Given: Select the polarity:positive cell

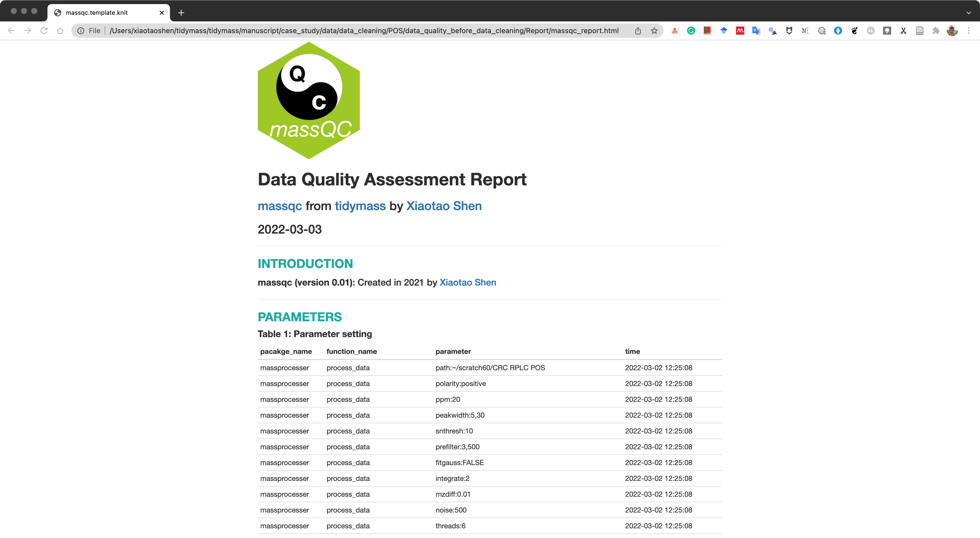Looking at the screenshot, I should (x=461, y=384).
